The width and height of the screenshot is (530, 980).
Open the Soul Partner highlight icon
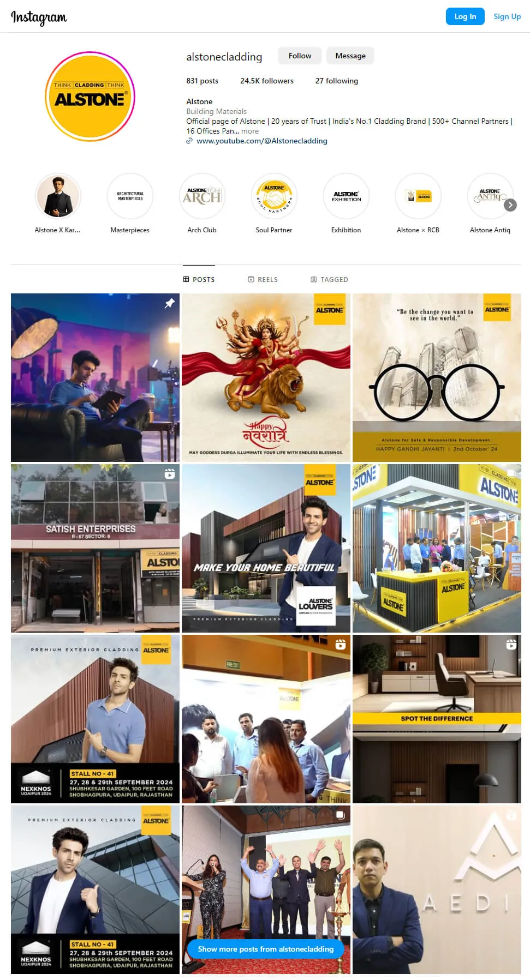(x=274, y=196)
